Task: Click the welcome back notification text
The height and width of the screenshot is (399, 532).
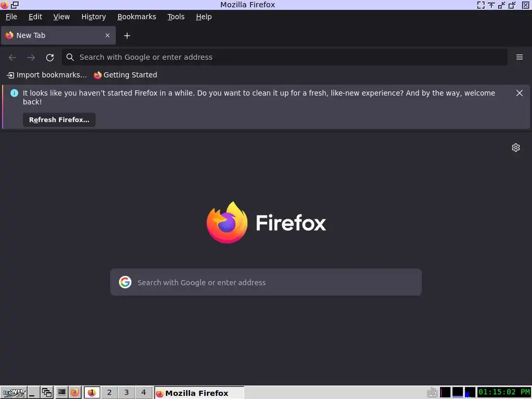Action: click(x=259, y=97)
